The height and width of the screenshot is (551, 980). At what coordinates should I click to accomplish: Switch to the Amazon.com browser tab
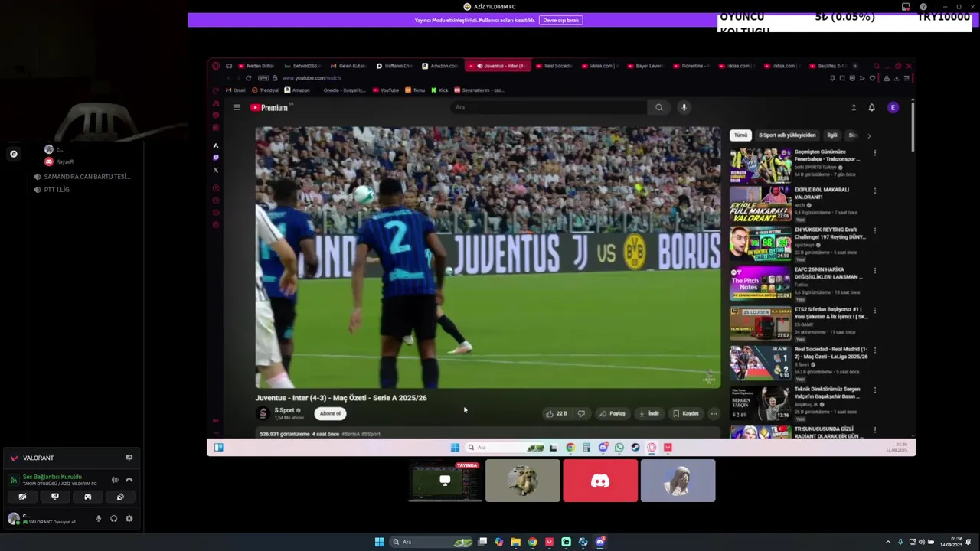pyautogui.click(x=439, y=66)
